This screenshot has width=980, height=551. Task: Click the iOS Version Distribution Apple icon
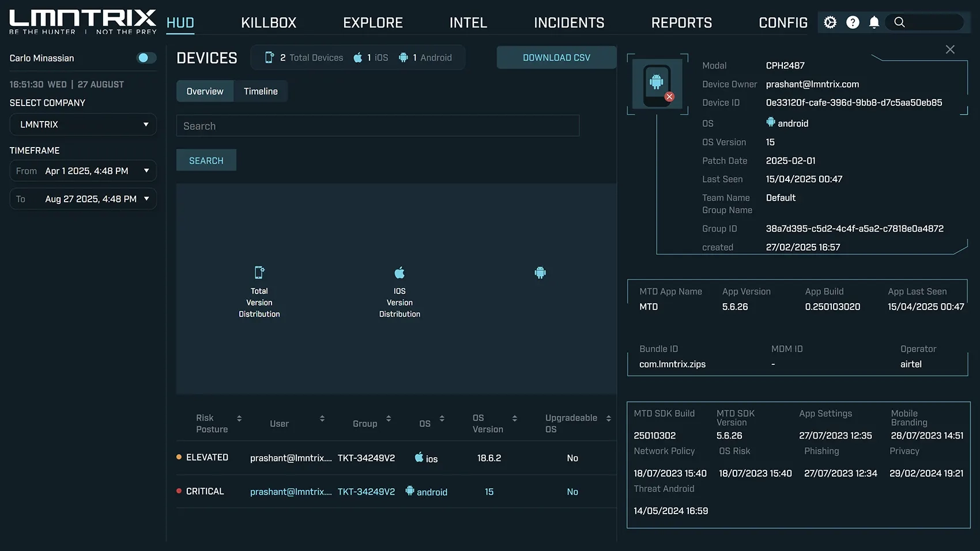click(399, 272)
